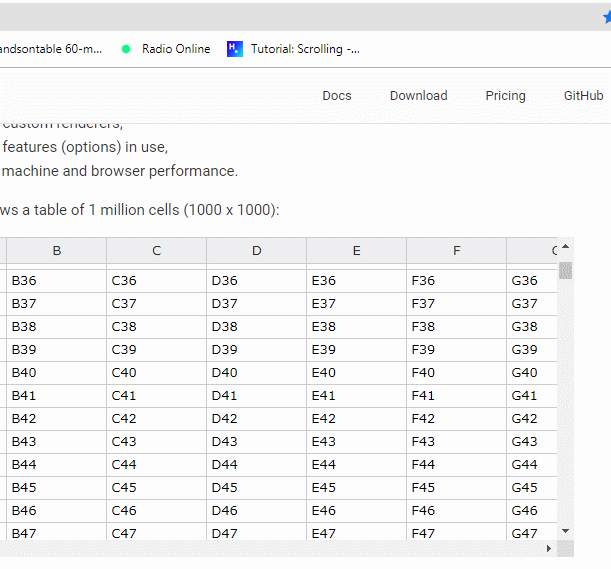Click the table scroll-up arrow

tap(565, 246)
